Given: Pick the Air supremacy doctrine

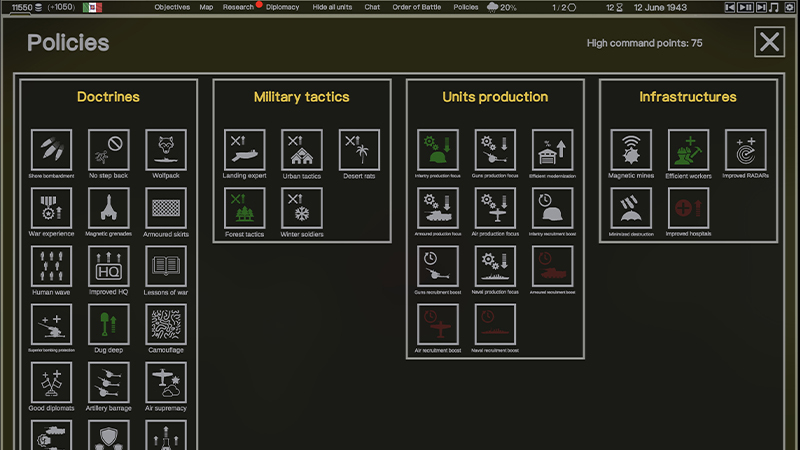Looking at the screenshot, I should tap(166, 382).
